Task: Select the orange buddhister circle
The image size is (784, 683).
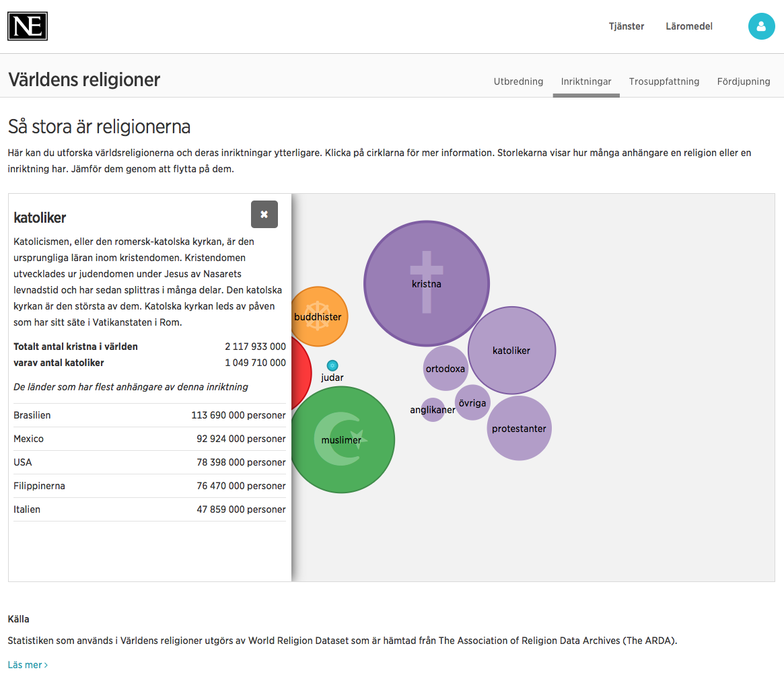Action: click(318, 316)
